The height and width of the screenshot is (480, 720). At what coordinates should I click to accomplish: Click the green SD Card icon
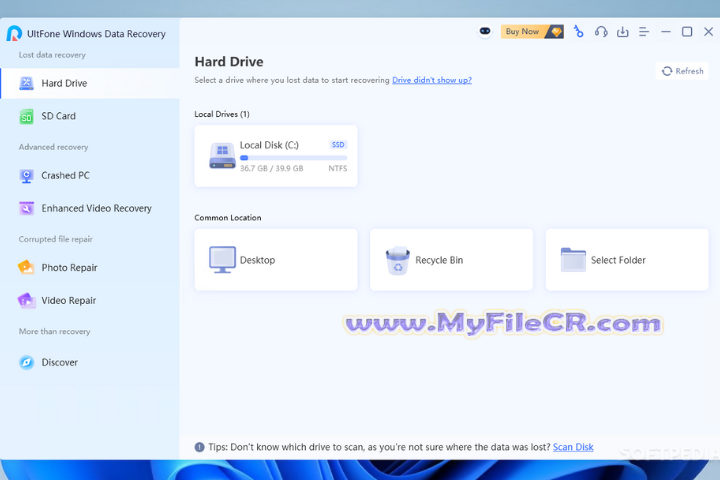[x=26, y=117]
